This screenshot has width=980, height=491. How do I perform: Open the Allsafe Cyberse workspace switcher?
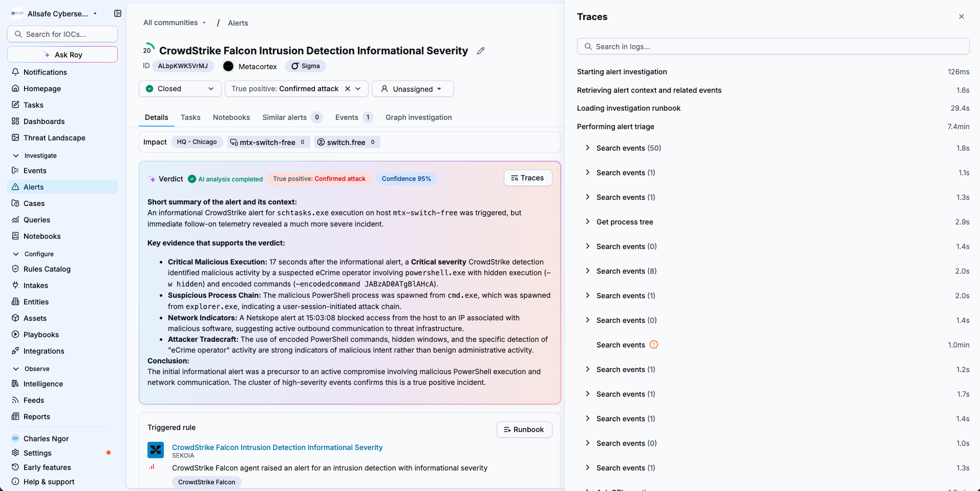[x=54, y=13]
